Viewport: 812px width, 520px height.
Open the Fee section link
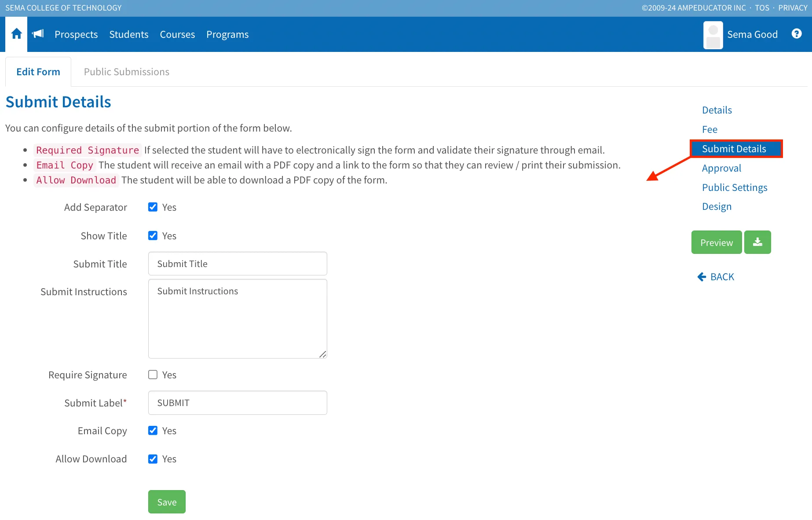pos(710,129)
